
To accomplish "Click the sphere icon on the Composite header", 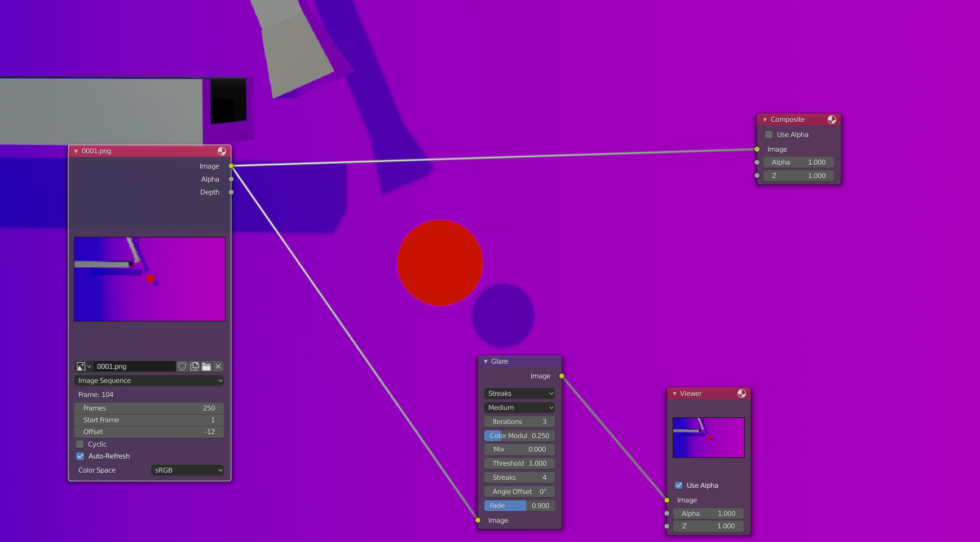I will click(832, 119).
